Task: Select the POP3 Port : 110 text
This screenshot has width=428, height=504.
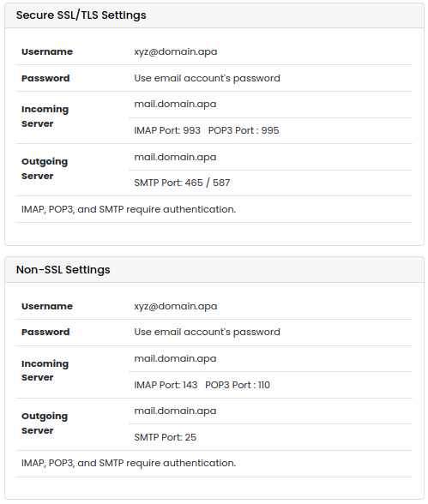Action: click(x=238, y=385)
